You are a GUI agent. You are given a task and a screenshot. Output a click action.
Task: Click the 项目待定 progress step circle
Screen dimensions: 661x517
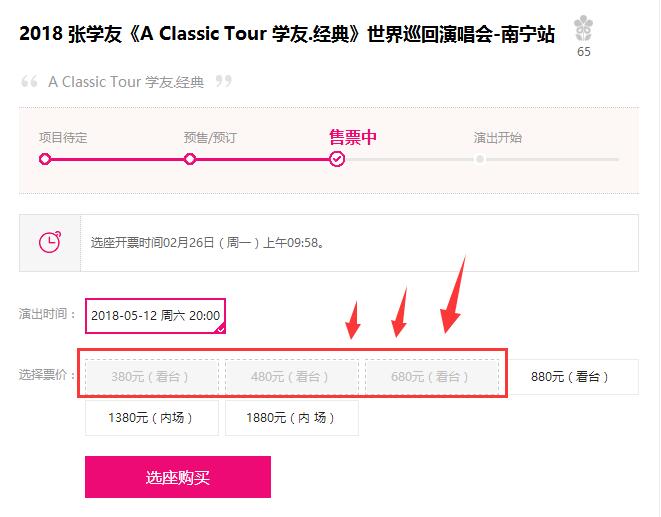point(45,159)
